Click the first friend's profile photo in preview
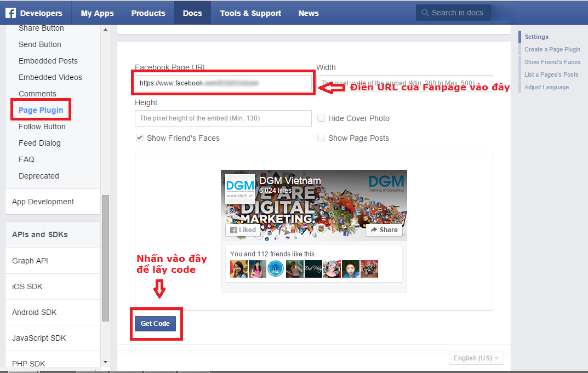 point(239,269)
